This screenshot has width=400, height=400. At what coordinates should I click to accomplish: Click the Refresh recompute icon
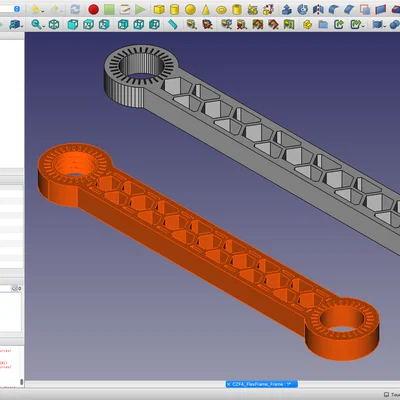click(75, 9)
